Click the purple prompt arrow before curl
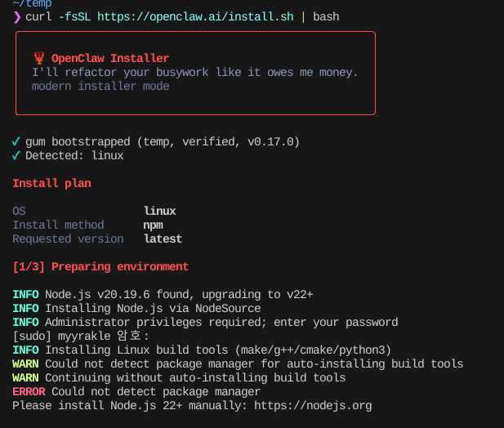The width and height of the screenshot is (504, 428). pyautogui.click(x=17, y=16)
